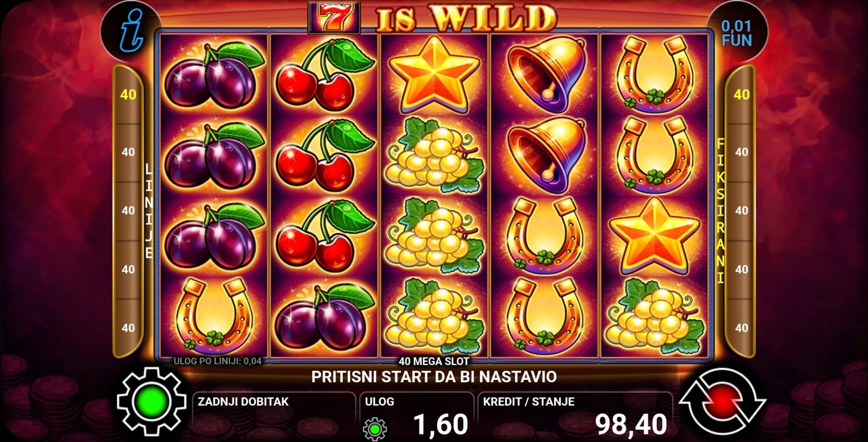The width and height of the screenshot is (868, 442).
Task: Open the blue info paytable icon
Action: pyautogui.click(x=131, y=31)
